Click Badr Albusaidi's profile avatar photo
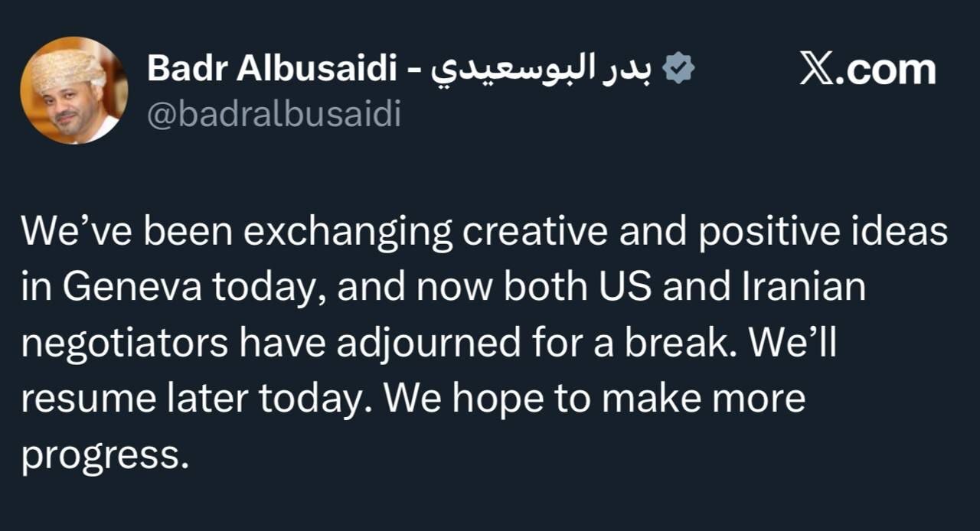The width and height of the screenshot is (980, 531). 74,90
